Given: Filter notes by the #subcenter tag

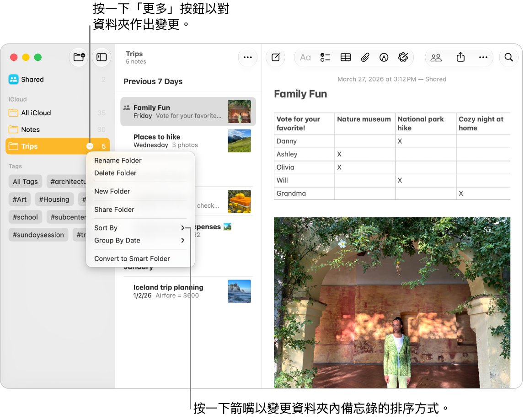Looking at the screenshot, I should pos(67,217).
